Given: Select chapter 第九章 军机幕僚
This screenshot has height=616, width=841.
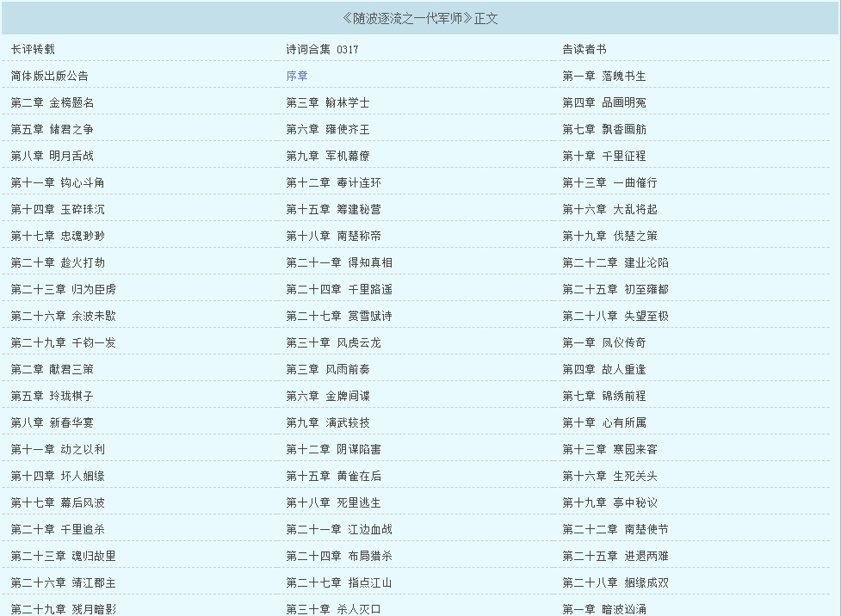Looking at the screenshot, I should 328,156.
